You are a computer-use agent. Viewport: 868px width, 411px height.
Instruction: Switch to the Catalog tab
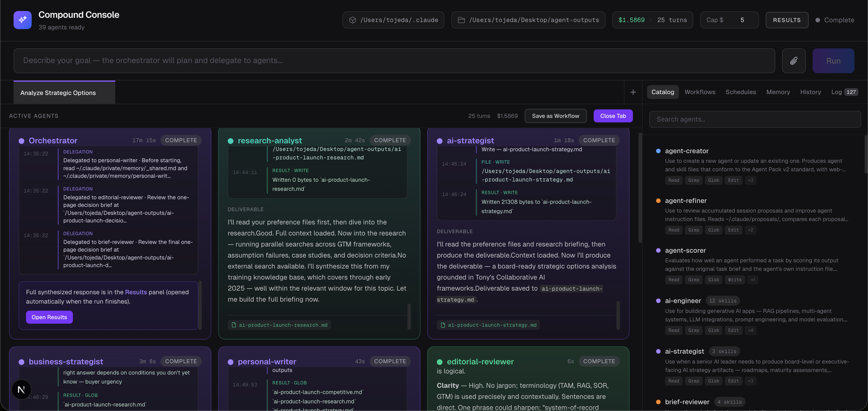click(663, 92)
